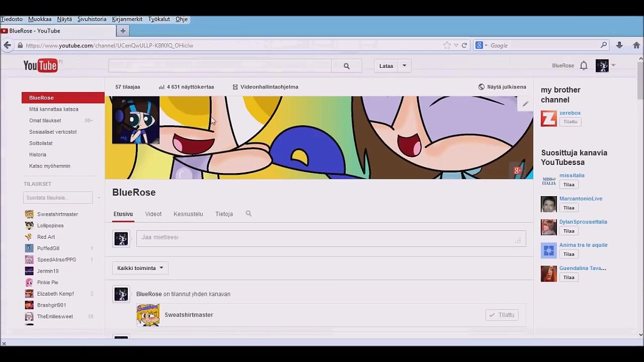Open the Sivuhistoria menu

point(92,19)
